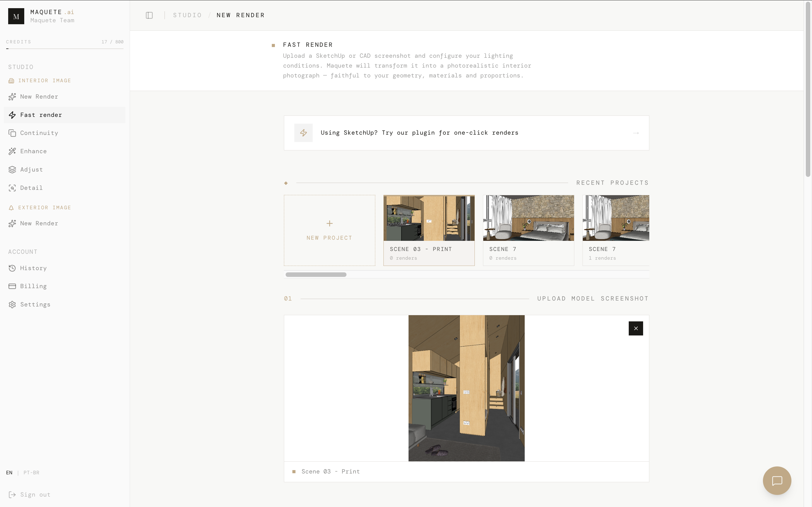This screenshot has width=812, height=507.
Task: Expand the Exterior Image section
Action: tap(45, 207)
